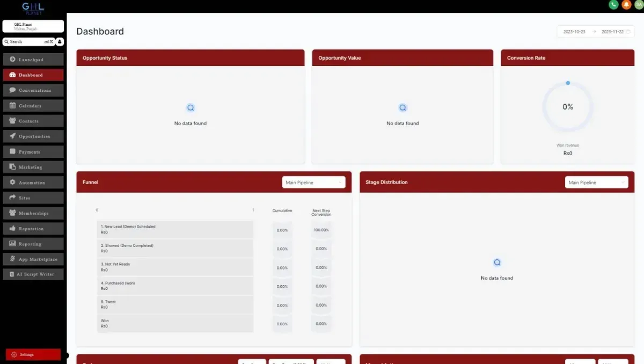Click the Conversations speech bubble icon

[x=12, y=90]
